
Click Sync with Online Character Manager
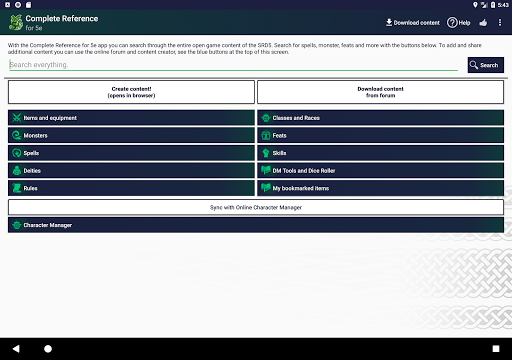pyautogui.click(x=256, y=207)
